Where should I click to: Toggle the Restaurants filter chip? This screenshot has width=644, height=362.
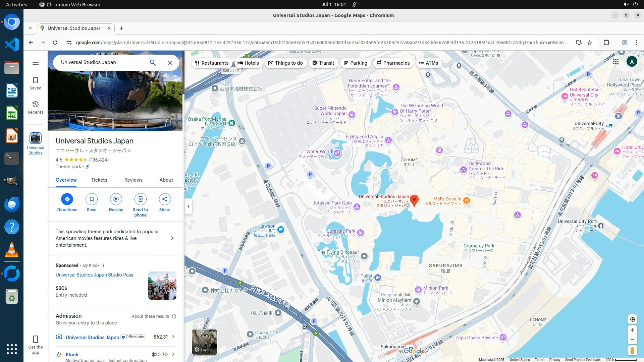[212, 63]
